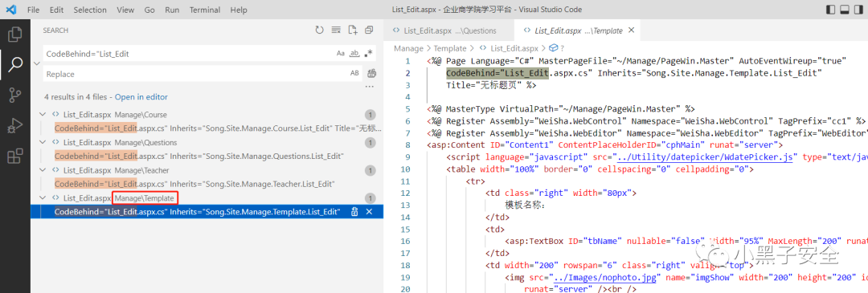The height and width of the screenshot is (293, 868).
Task: Collapse the Manage\Questions result group
Action: [43, 143]
